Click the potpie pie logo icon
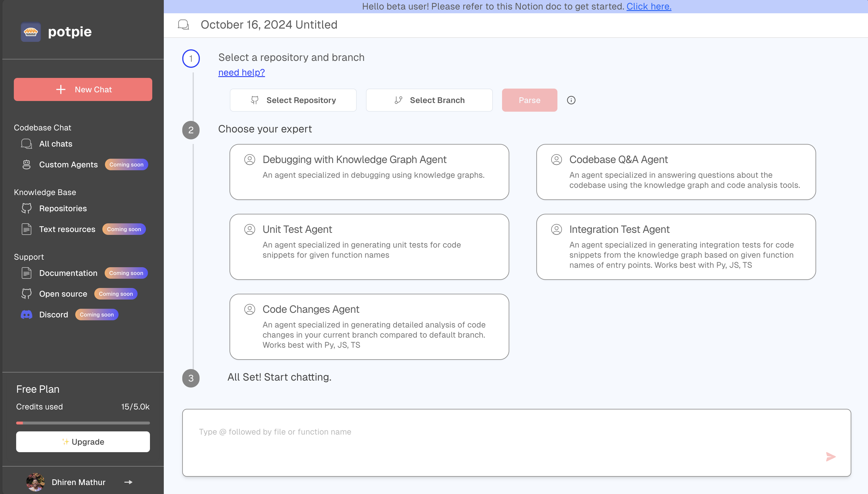 (31, 32)
